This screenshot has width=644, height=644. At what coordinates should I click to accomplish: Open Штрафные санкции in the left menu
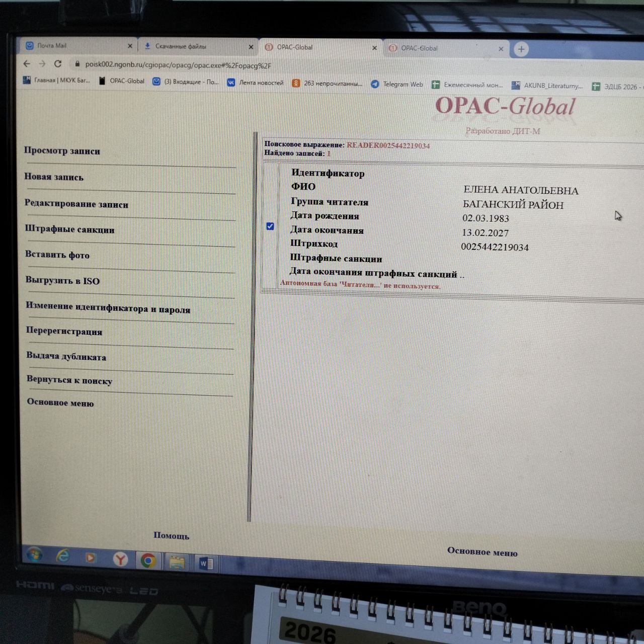pos(70,229)
